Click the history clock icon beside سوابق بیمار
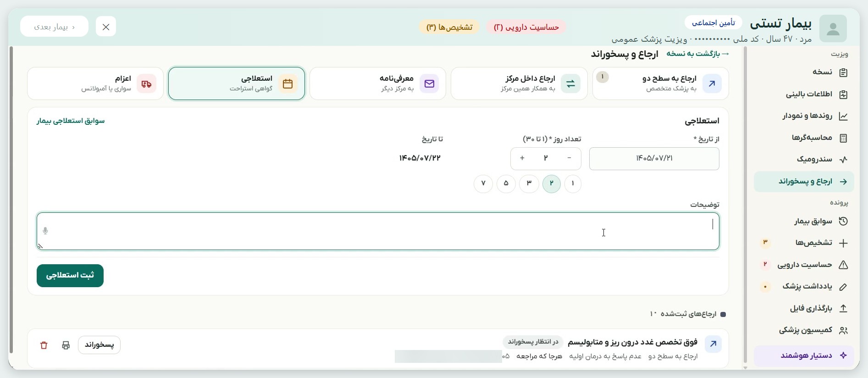868x378 pixels. coord(843,222)
